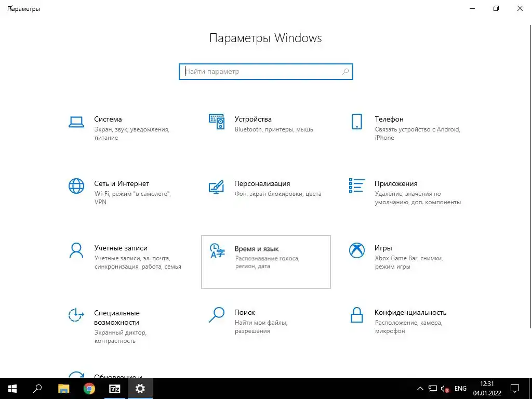The width and height of the screenshot is (532, 399).
Task: Open the Телефон heading
Action: click(x=389, y=119)
